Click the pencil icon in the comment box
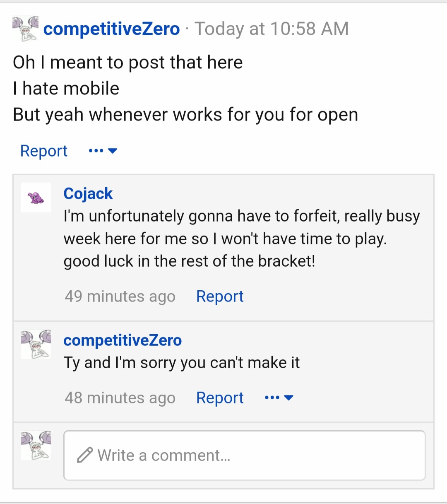 85,455
